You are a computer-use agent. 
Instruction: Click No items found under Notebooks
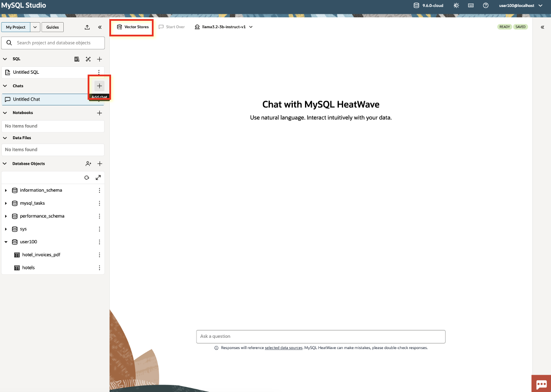coord(21,126)
